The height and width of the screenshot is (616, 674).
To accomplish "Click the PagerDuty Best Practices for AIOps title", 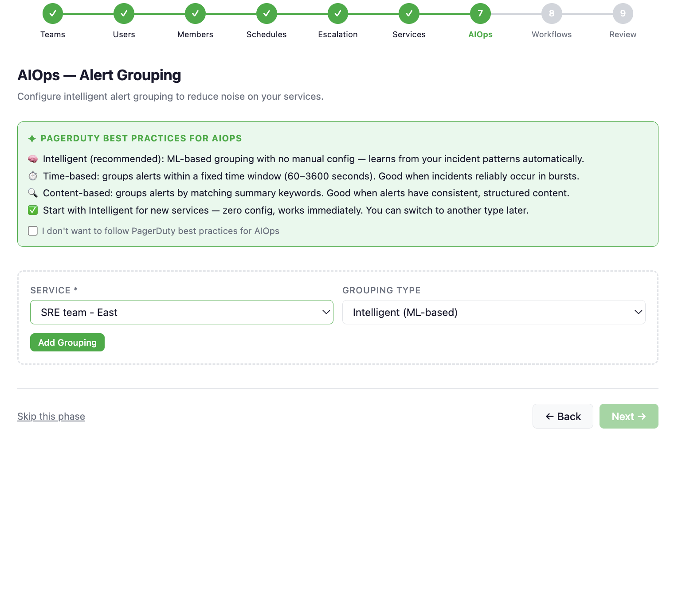I will (141, 138).
